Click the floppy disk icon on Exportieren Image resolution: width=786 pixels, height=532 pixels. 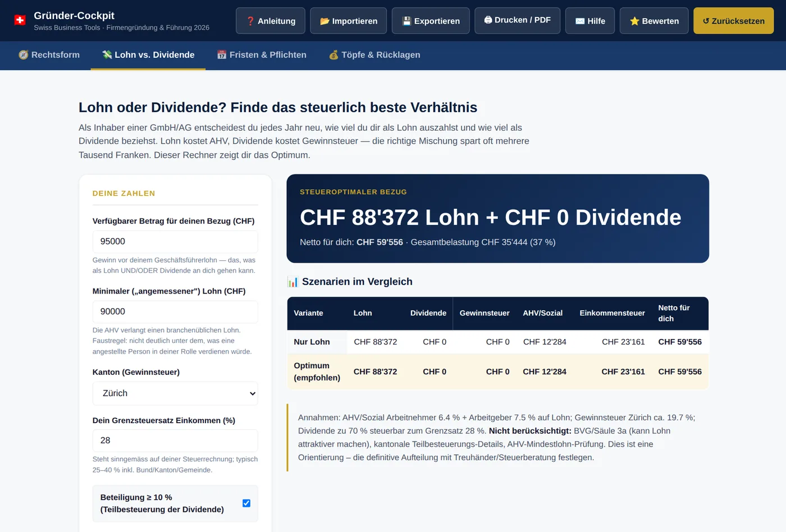tap(406, 21)
